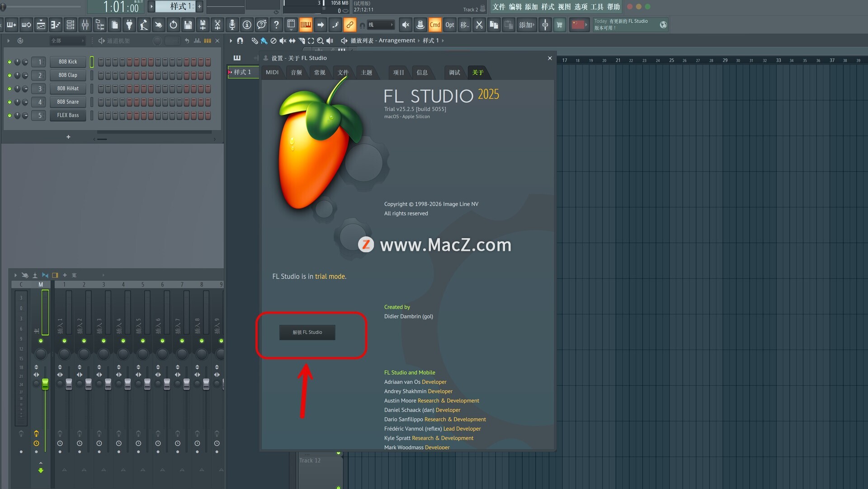Click the insert 1 volume fader
The image size is (868, 489).
click(69, 384)
